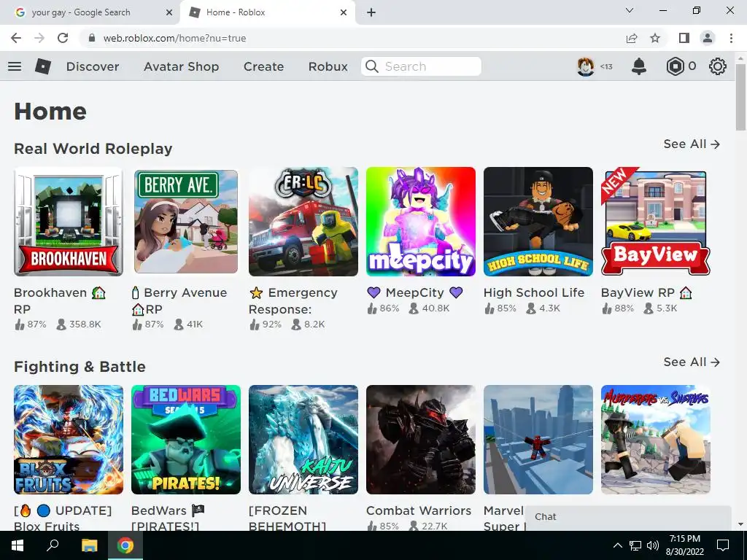
Task: Open the network icon in system tray
Action: pos(635,545)
